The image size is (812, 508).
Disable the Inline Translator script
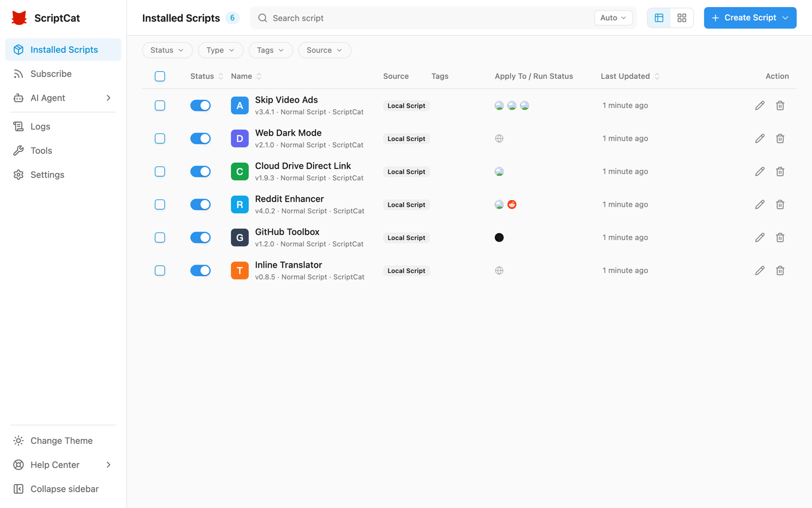[200, 271]
